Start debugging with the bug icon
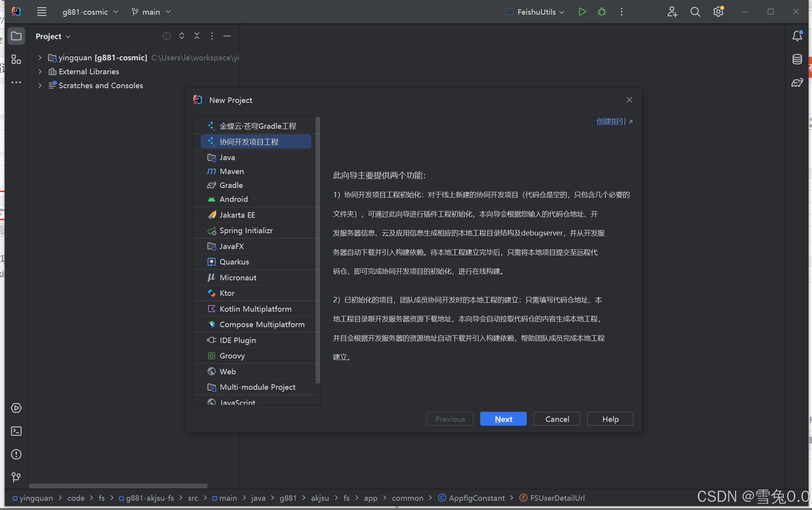The image size is (812, 510). coord(602,12)
